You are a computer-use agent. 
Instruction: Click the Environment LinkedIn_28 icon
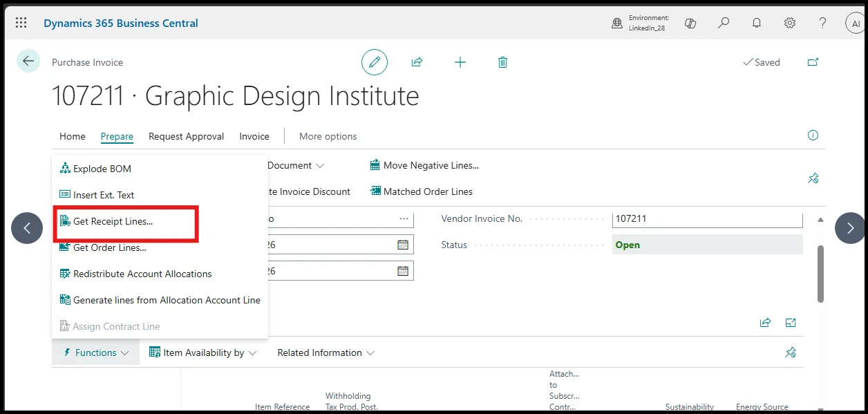617,23
